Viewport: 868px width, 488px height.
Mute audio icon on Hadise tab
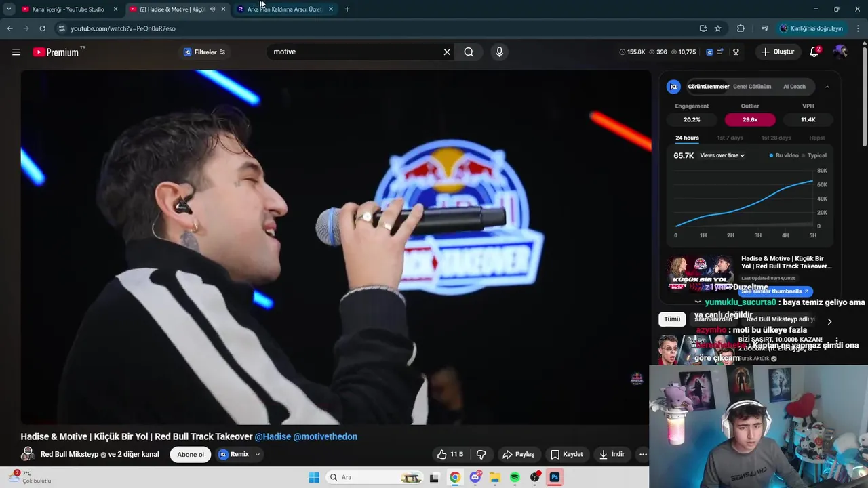[212, 9]
